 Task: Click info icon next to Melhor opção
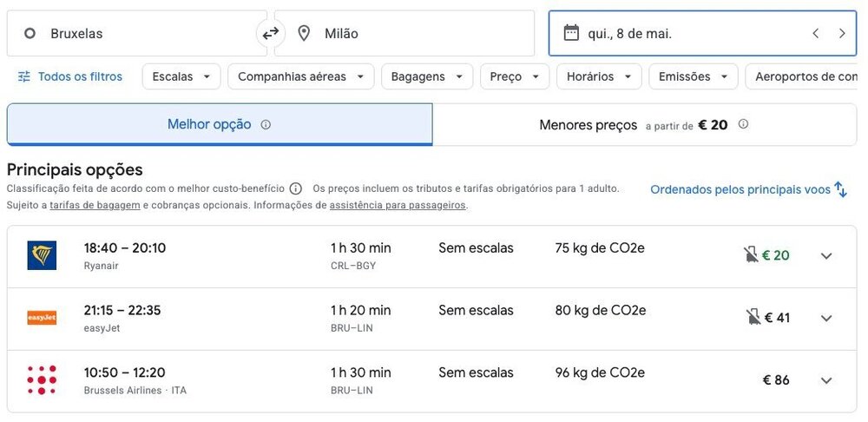(266, 125)
